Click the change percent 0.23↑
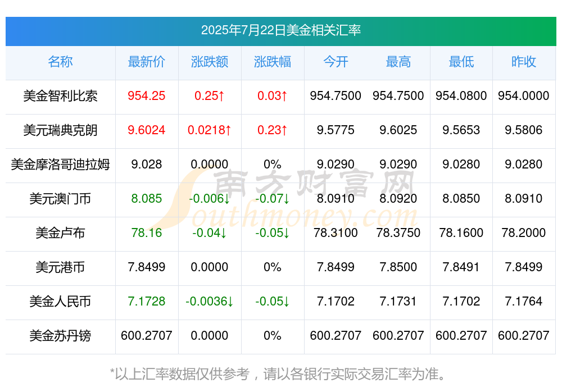Image resolution: width=562 pixels, height=392 pixels. coord(273,130)
